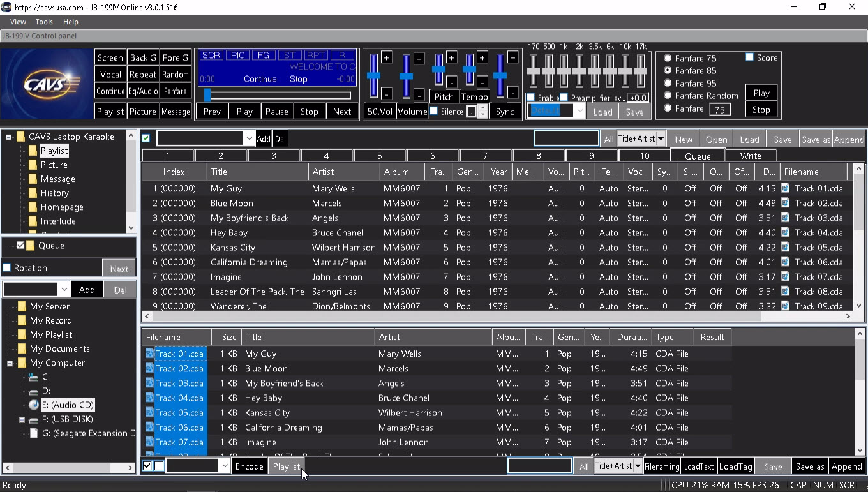Open the Homepage folder icon

[x=33, y=207]
